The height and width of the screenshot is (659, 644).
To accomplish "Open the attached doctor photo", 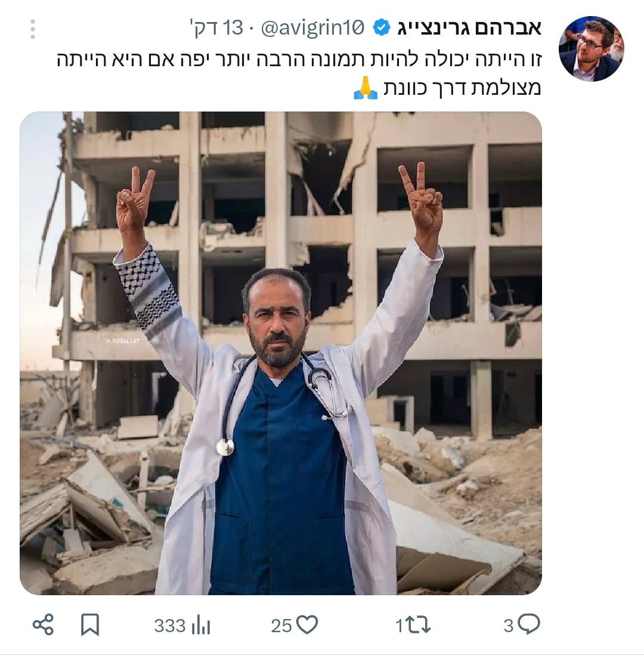I will [281, 353].
